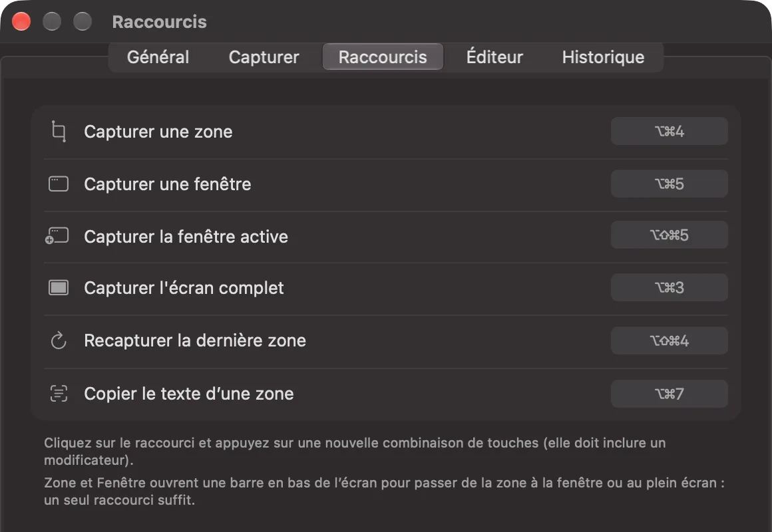Screen dimensions: 772x532
Task: Click the circular arrow icon for Recapturer
Action: [59, 340]
